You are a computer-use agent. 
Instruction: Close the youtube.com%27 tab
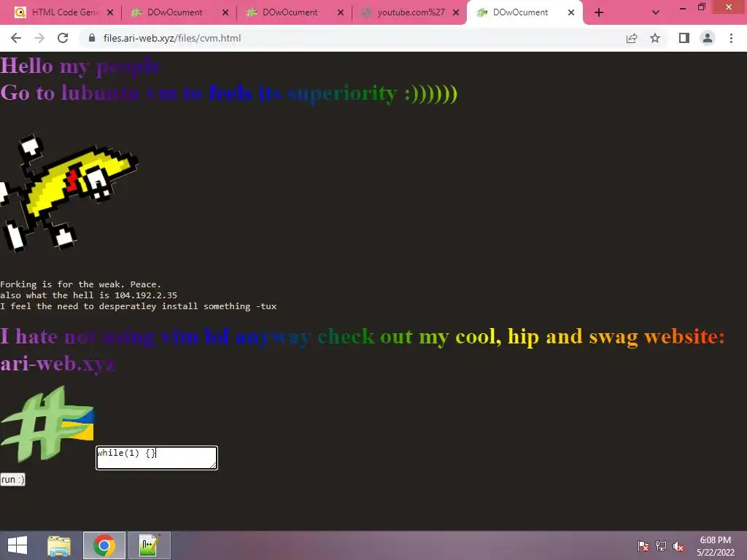(456, 12)
